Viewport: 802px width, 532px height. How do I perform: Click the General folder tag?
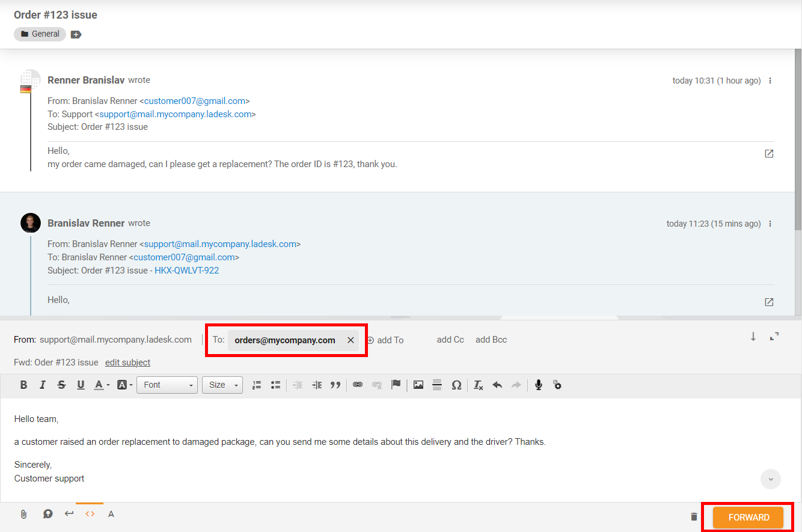click(x=40, y=34)
